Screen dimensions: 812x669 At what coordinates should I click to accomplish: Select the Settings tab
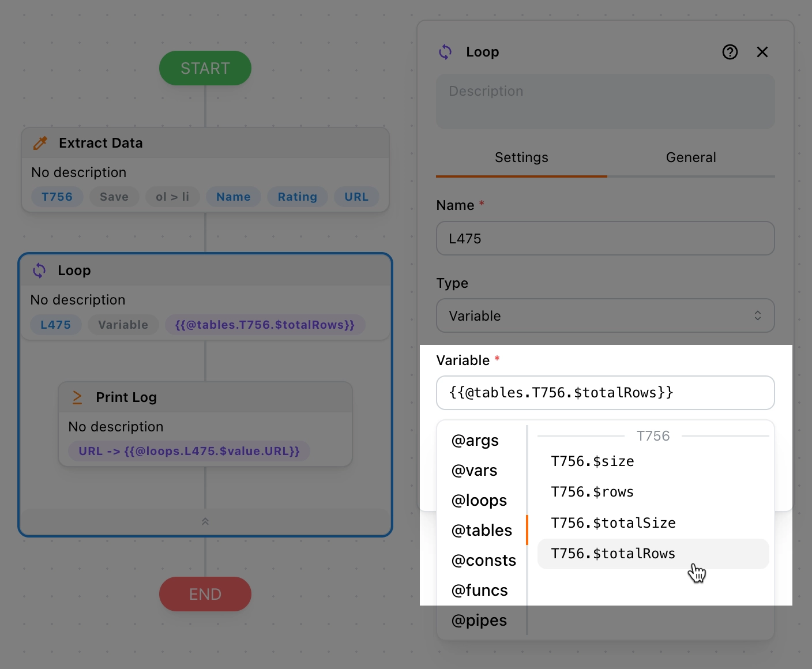coord(521,157)
